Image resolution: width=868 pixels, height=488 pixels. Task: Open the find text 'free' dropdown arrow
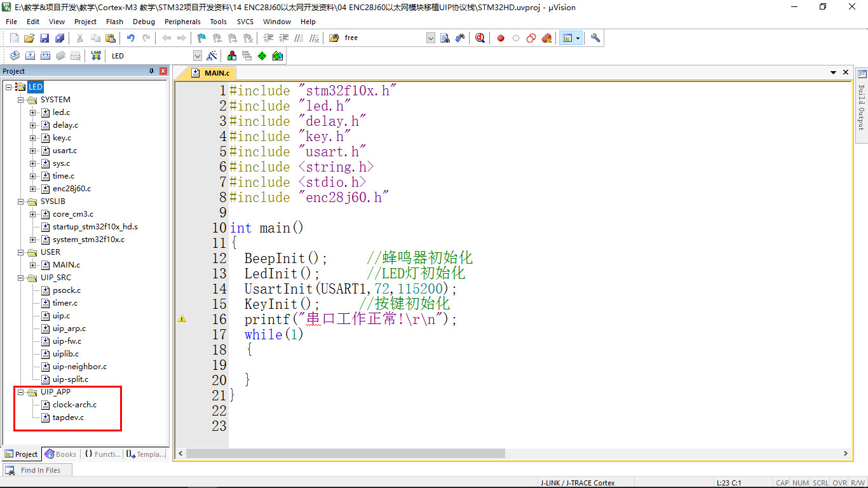tap(430, 38)
